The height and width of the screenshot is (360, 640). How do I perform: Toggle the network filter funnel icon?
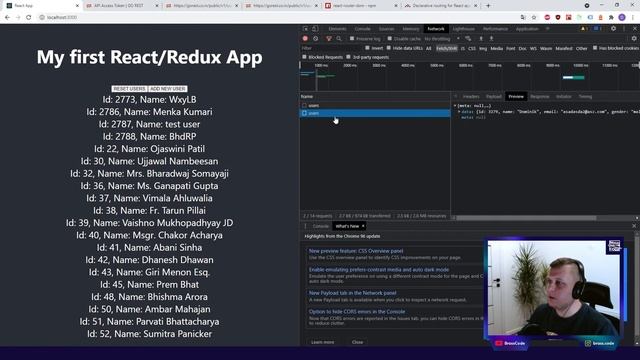[x=329, y=38]
